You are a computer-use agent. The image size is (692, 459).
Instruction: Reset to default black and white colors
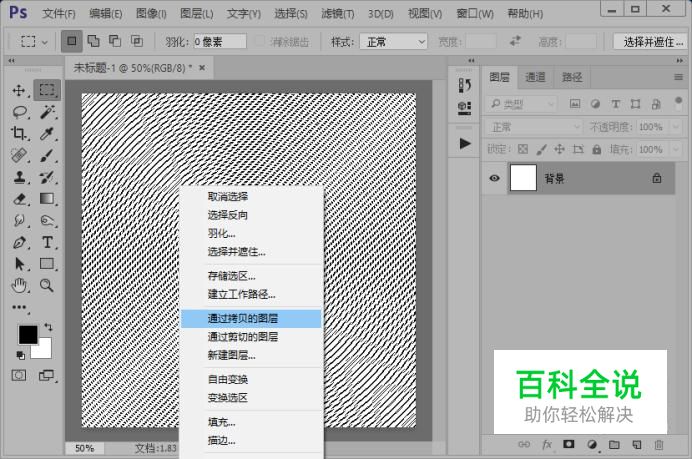pos(20,355)
